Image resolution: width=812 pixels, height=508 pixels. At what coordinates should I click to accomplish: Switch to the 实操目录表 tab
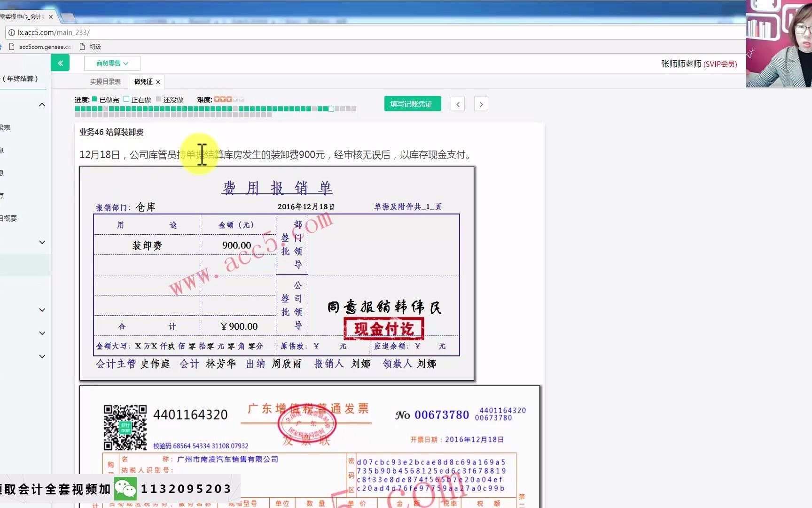coord(105,81)
